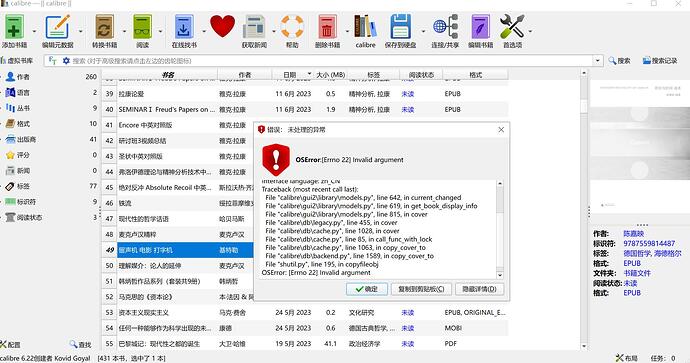Expand the Tags (标签) category
Image resolution: width=690 pixels, height=363 pixels.
point(1,186)
